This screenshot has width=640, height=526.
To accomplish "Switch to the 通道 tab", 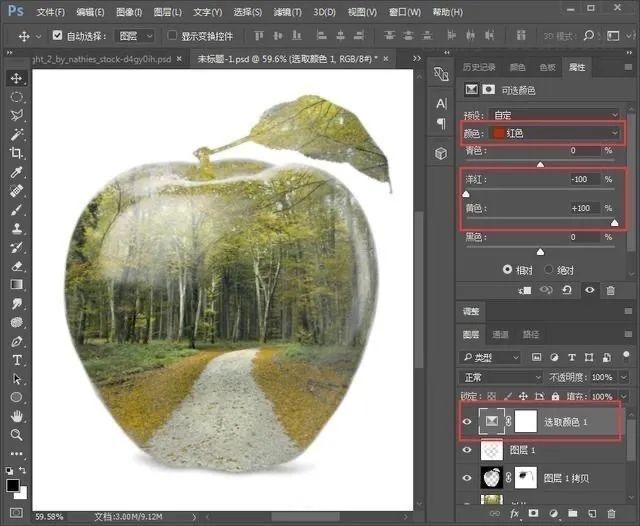I will (x=500, y=335).
